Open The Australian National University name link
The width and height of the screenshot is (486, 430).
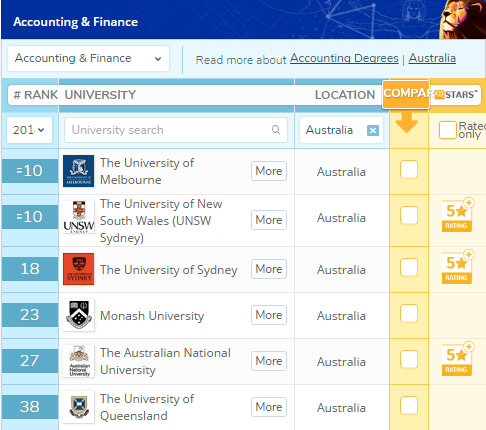(x=165, y=361)
